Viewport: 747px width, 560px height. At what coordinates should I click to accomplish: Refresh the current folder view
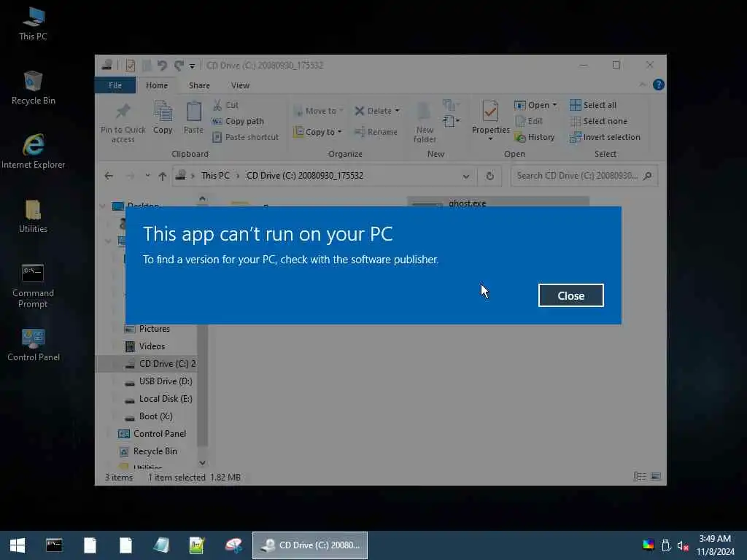489,176
